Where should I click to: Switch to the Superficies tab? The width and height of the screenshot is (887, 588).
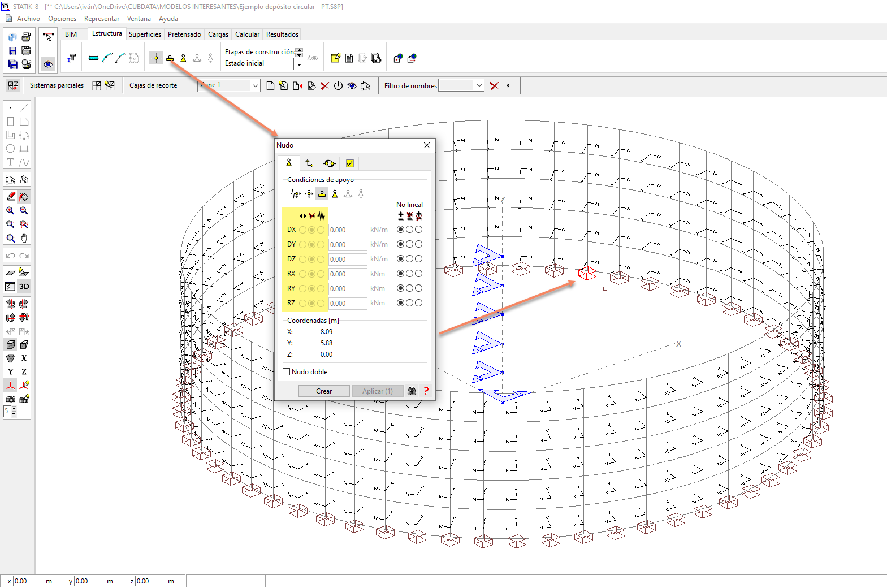145,34
